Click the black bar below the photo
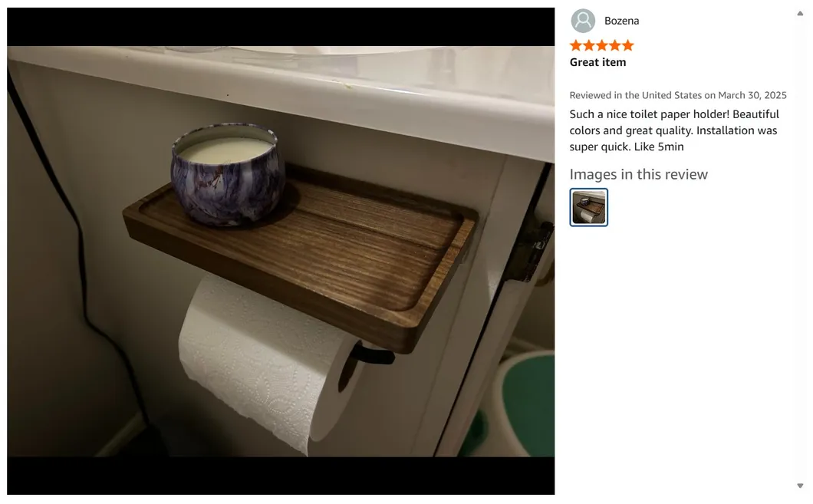 click(281, 476)
